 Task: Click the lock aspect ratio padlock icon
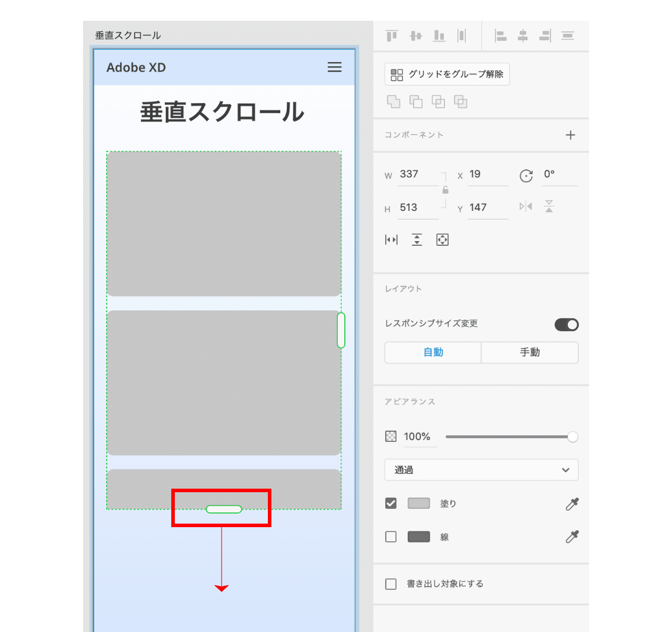tap(445, 190)
